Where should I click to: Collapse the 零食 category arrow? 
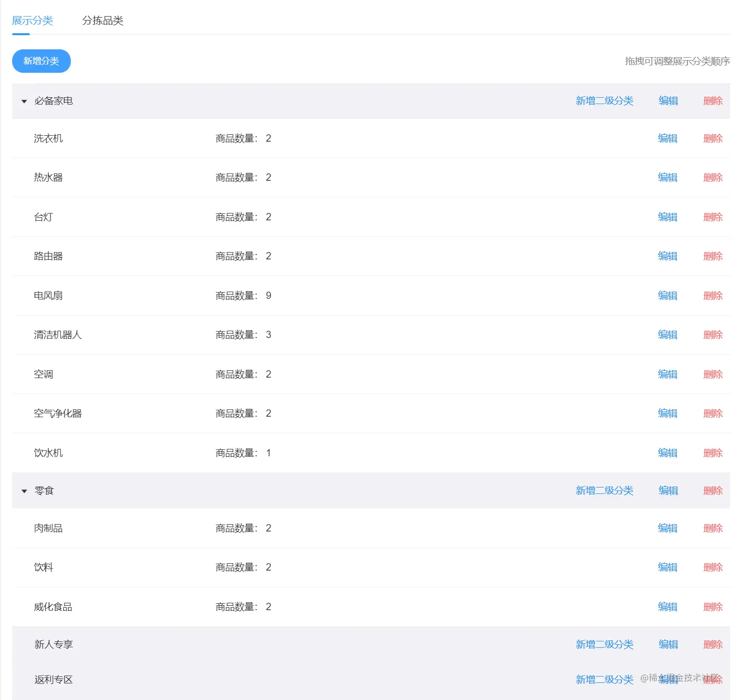(x=24, y=491)
